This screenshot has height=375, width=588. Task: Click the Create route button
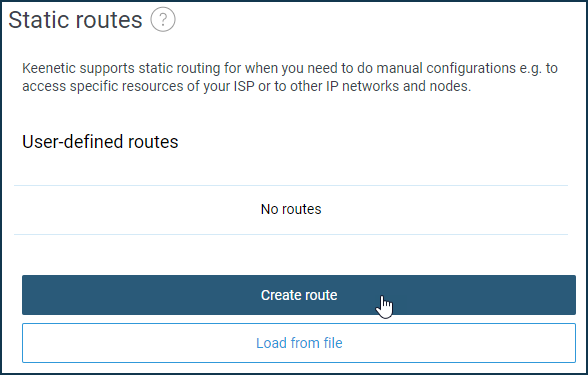[299, 295]
